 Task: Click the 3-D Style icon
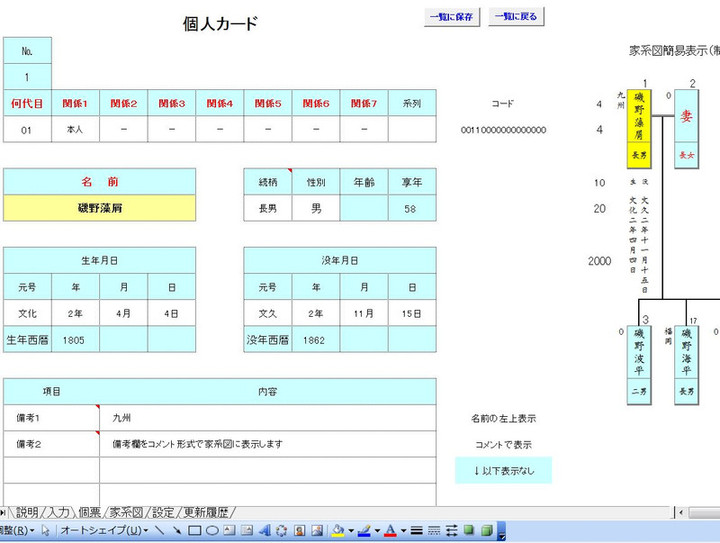tap(486, 531)
